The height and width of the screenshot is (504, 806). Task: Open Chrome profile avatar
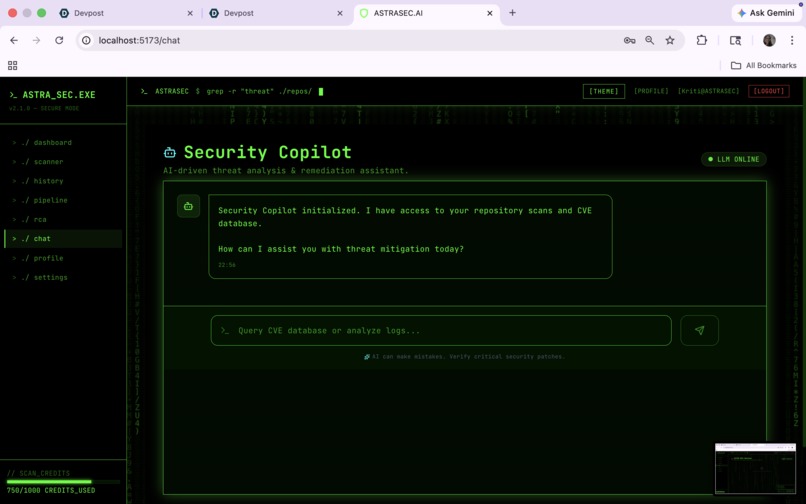click(x=769, y=40)
